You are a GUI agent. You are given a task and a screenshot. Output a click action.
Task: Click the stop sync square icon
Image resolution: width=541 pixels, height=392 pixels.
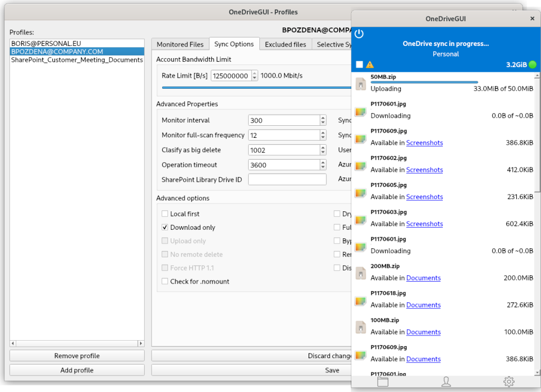pyautogui.click(x=359, y=64)
